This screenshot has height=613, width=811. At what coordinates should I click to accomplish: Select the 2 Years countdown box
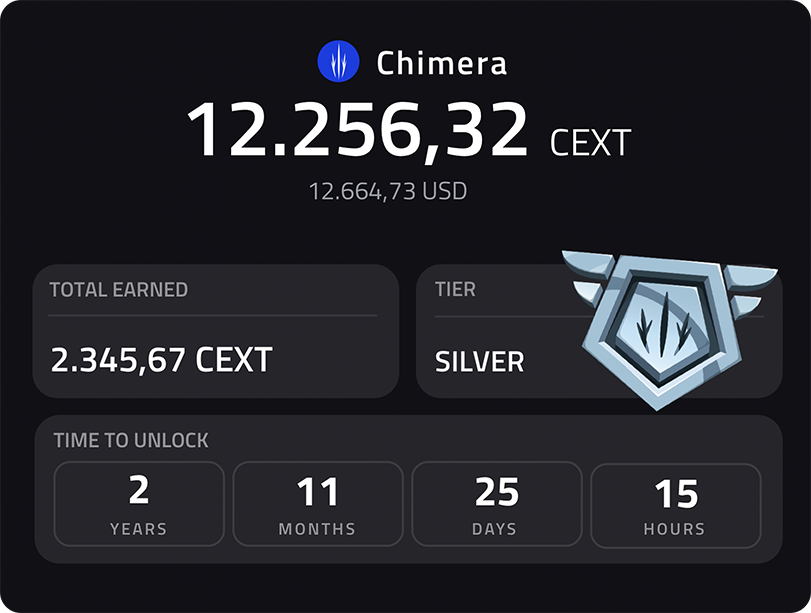tap(139, 503)
